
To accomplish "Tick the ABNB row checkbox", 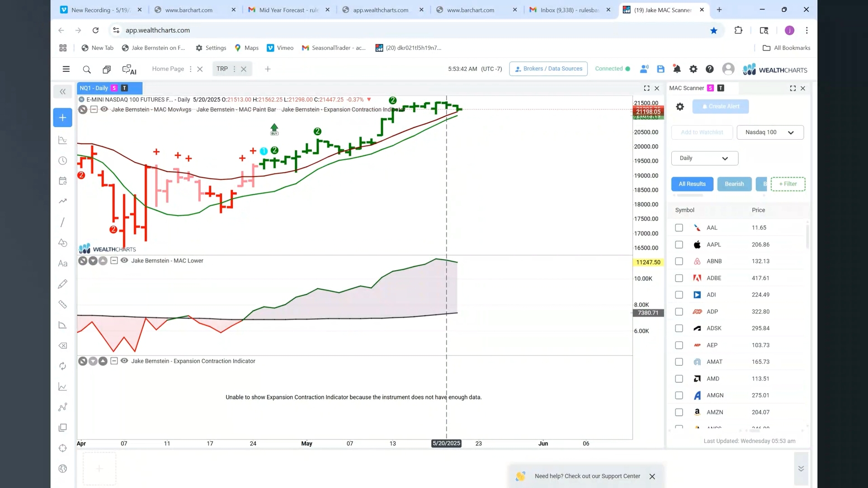I will [679, 261].
